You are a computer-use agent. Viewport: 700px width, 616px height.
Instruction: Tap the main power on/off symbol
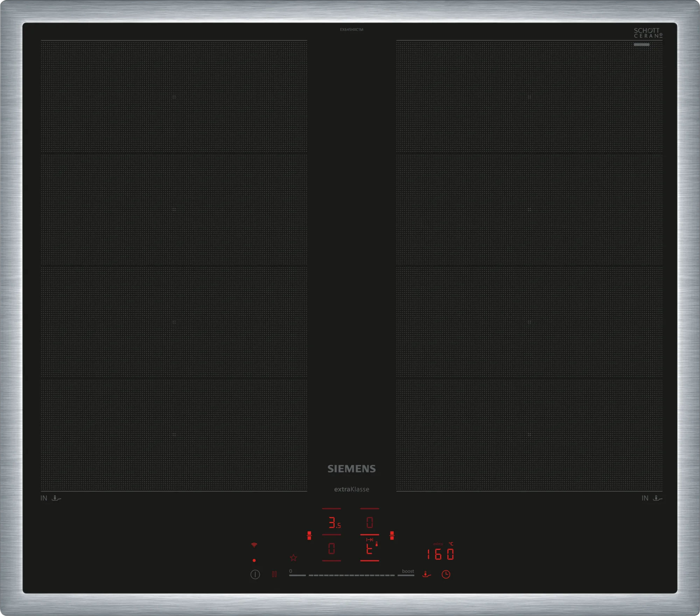coord(255,574)
